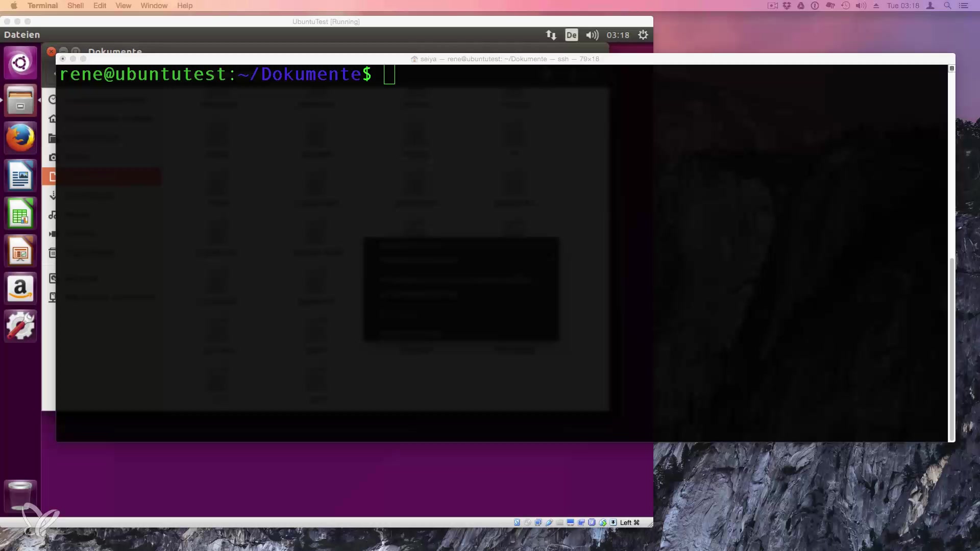Open the Files manager launcher icon
980x551 pixels.
[20, 101]
